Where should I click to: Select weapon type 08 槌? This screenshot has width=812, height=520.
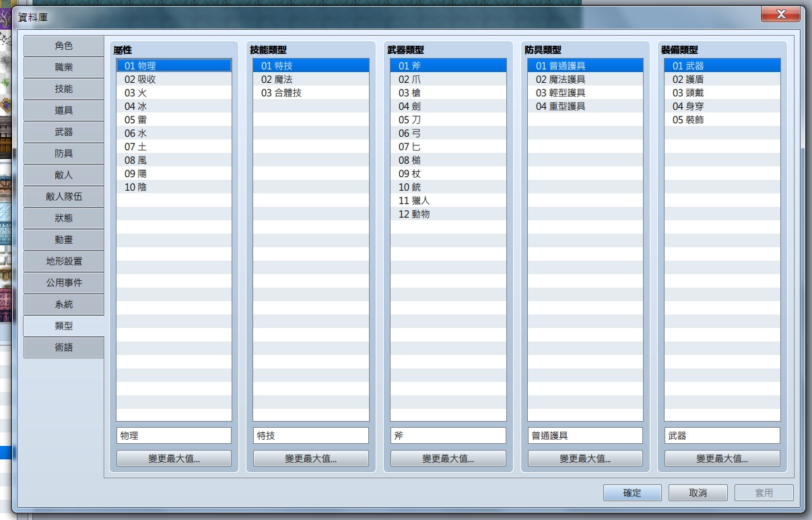[x=448, y=160]
